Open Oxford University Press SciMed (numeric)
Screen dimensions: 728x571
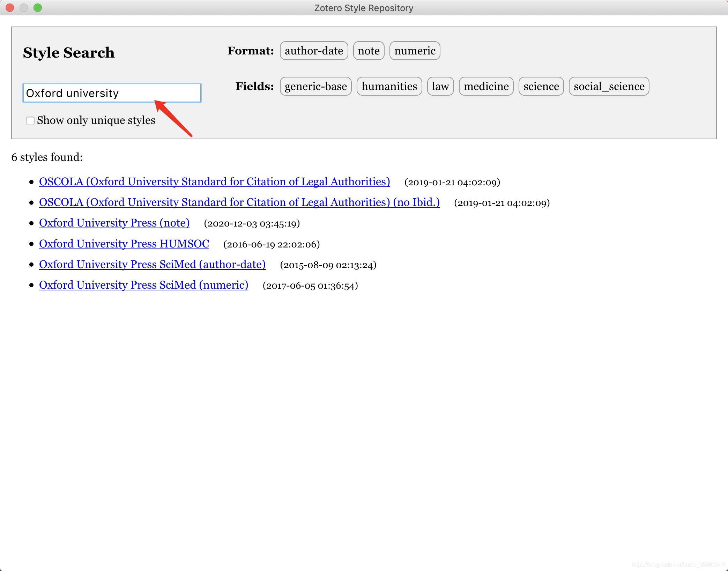tap(144, 285)
